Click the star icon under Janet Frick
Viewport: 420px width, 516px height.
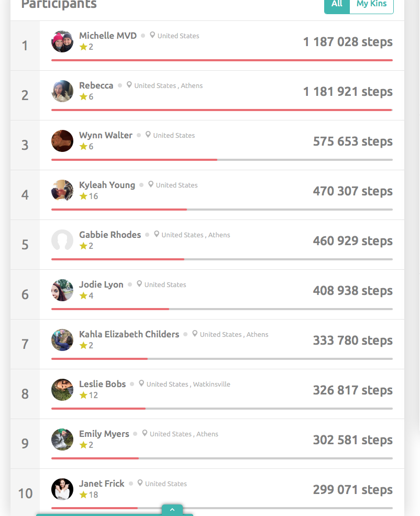[x=84, y=495]
